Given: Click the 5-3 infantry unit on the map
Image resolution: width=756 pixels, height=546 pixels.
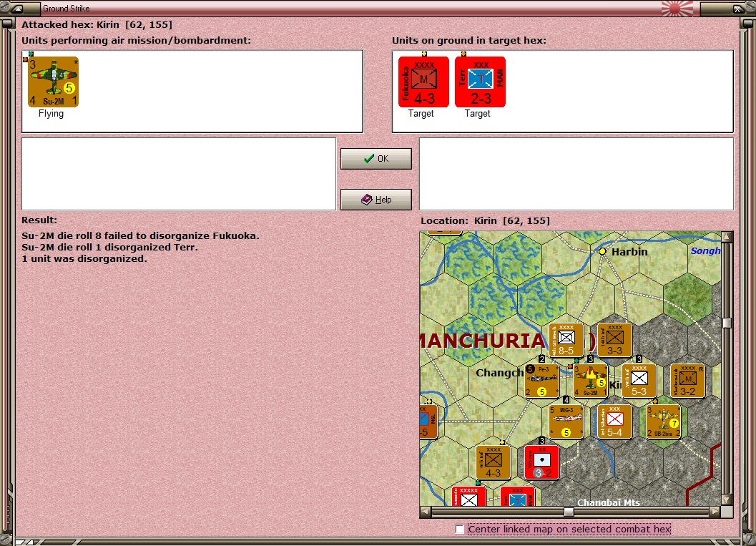Looking at the screenshot, I should click(x=639, y=381).
